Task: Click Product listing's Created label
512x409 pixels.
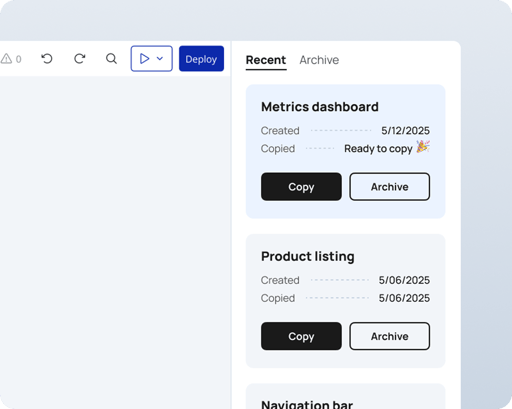Action: coord(280,280)
